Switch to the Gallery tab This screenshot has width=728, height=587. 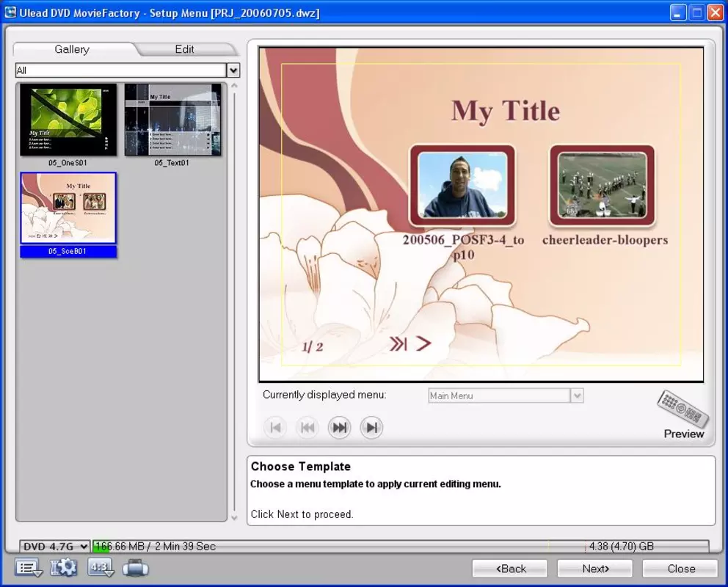(72, 49)
